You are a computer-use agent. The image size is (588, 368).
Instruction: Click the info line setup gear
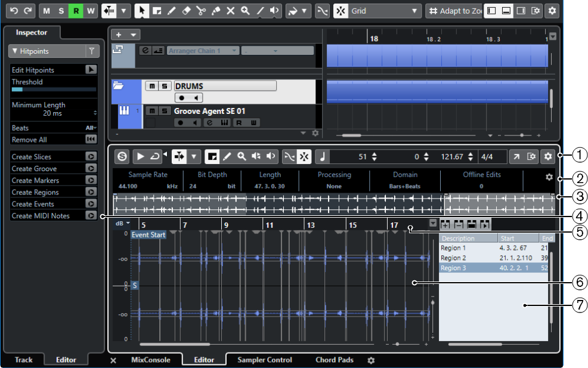click(549, 177)
